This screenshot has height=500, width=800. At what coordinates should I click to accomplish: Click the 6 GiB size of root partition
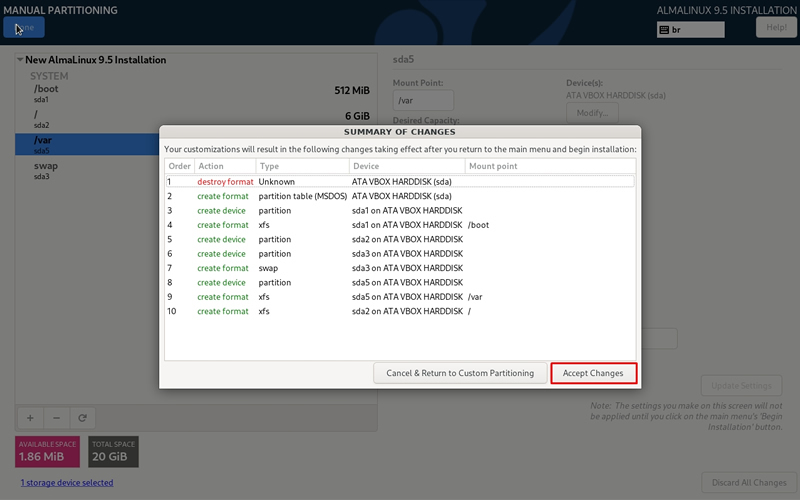pos(357,116)
